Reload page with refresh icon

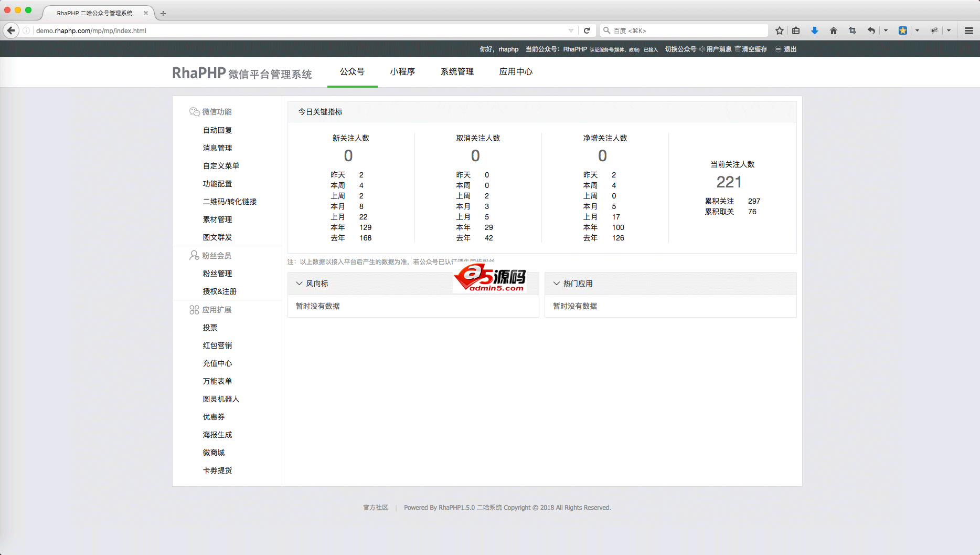click(x=587, y=30)
